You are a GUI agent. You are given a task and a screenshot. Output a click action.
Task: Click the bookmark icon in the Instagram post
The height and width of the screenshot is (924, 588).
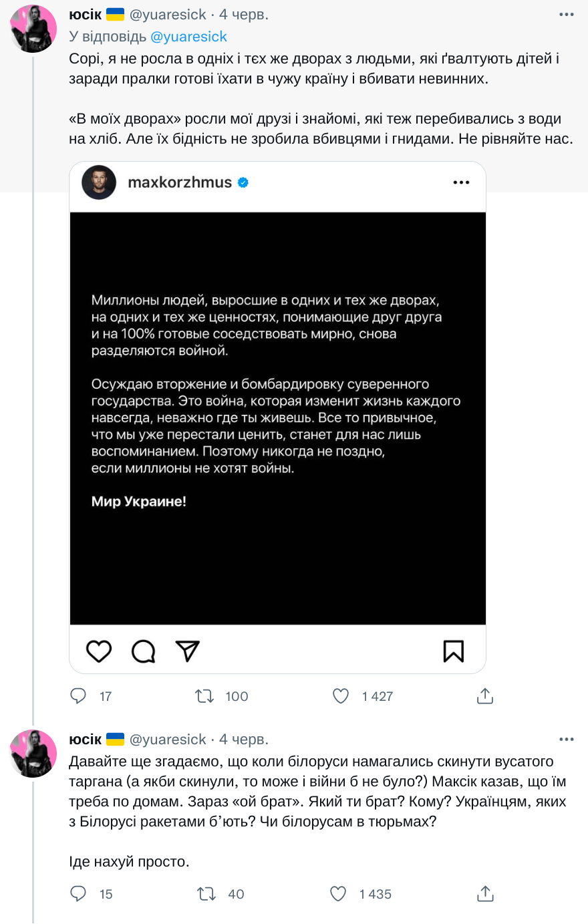454,651
